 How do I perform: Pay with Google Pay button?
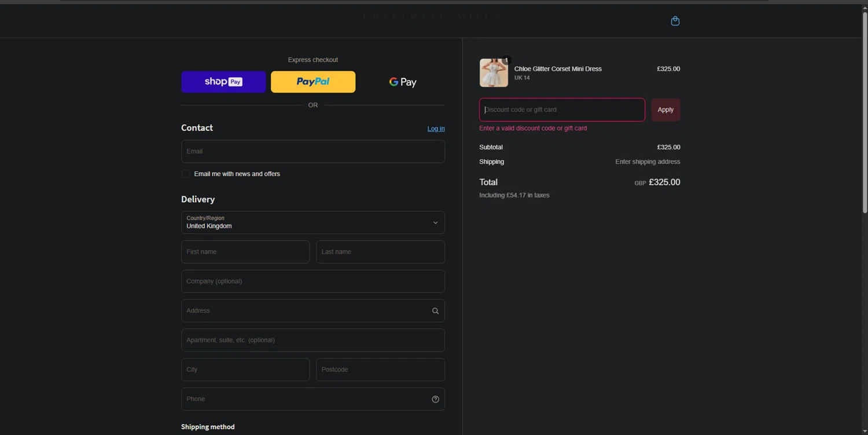403,82
